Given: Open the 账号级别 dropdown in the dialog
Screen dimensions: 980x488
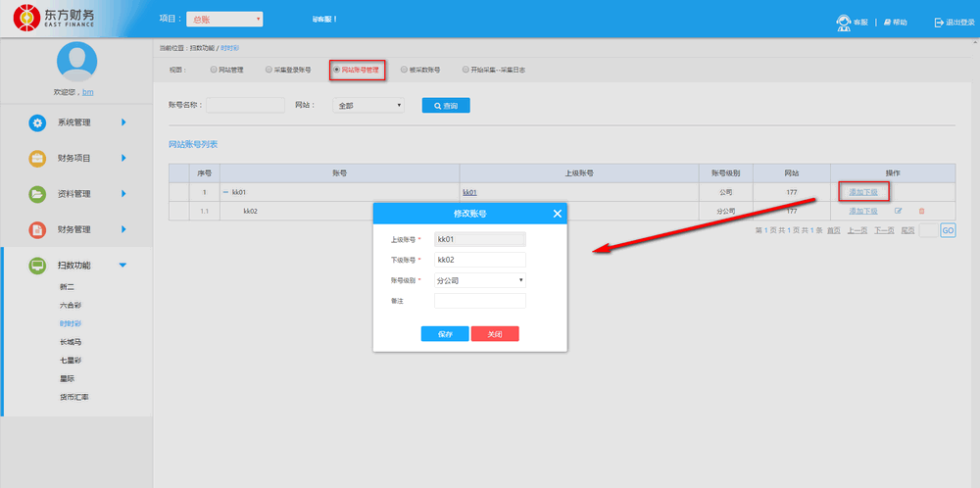Looking at the screenshot, I should pos(480,280).
